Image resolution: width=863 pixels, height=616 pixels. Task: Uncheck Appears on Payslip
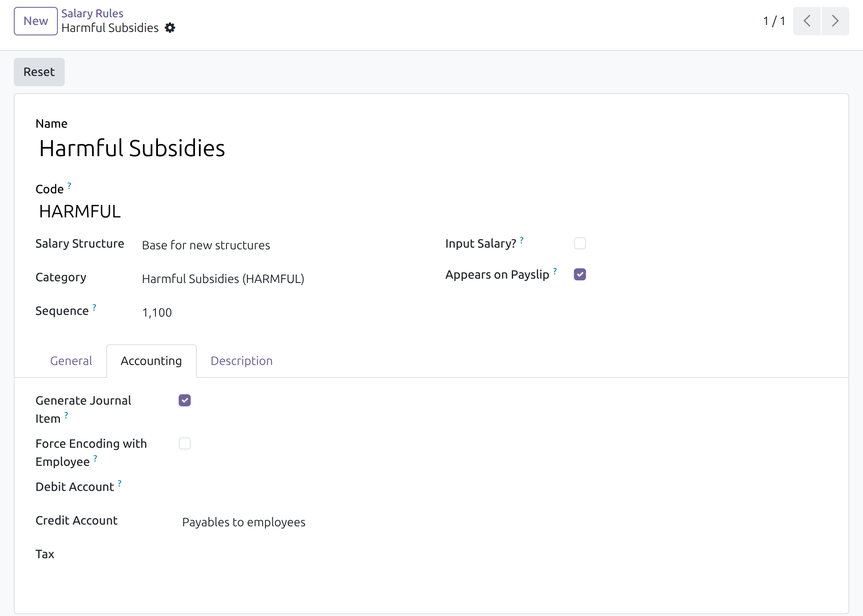tap(580, 274)
